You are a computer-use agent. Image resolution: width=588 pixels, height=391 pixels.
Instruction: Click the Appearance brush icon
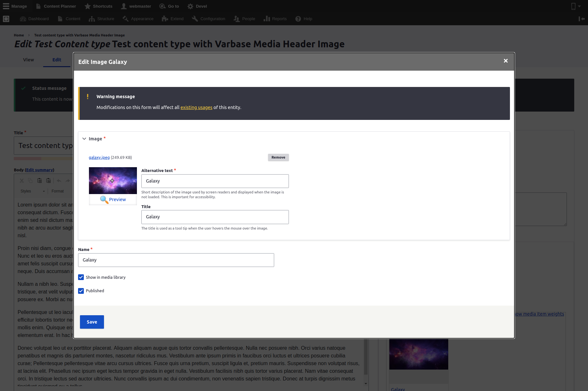click(x=125, y=19)
